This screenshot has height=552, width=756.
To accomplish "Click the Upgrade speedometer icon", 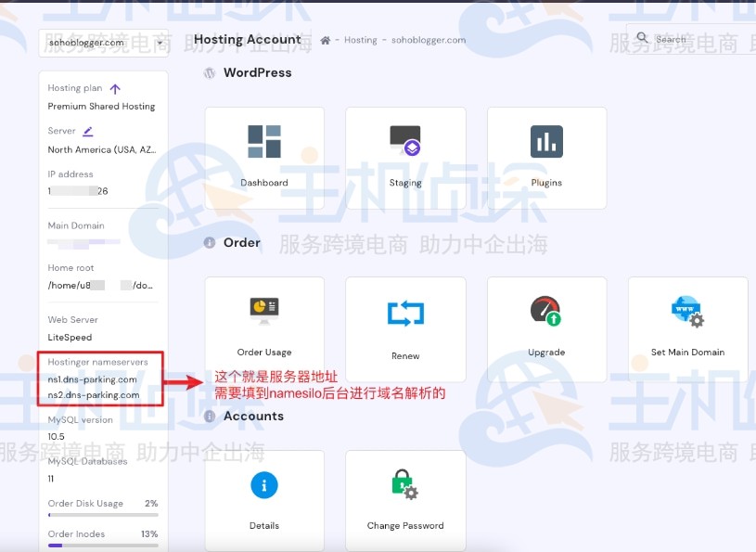I will (546, 311).
